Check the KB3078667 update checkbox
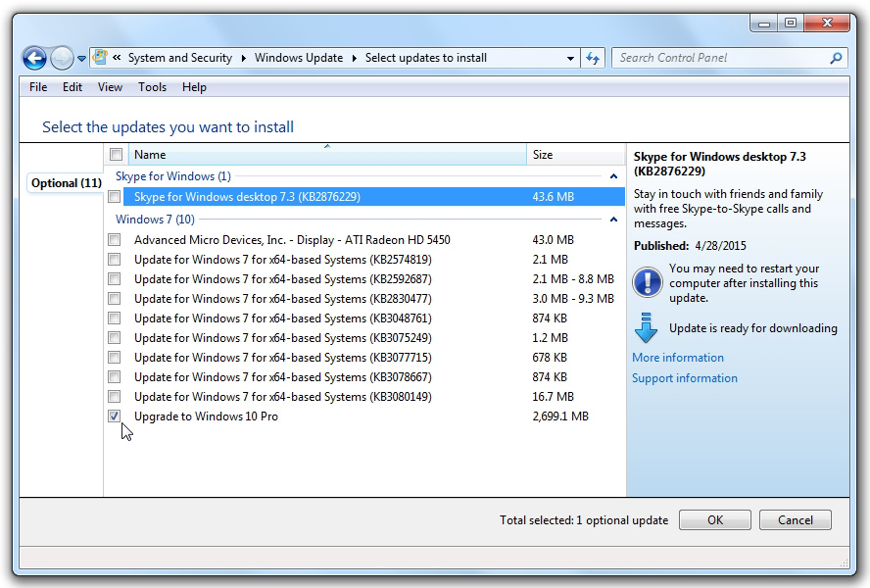 pos(115,377)
